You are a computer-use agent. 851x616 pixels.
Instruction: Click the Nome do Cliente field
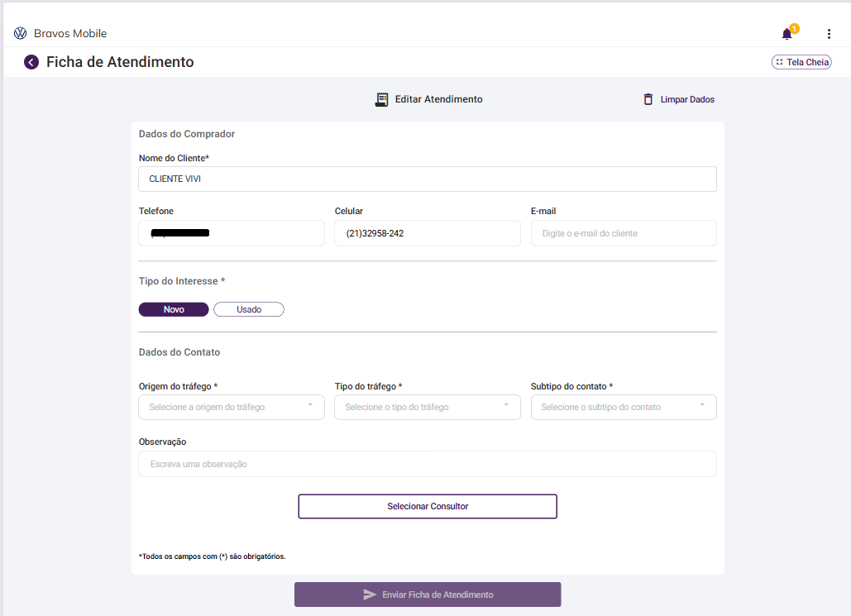428,179
